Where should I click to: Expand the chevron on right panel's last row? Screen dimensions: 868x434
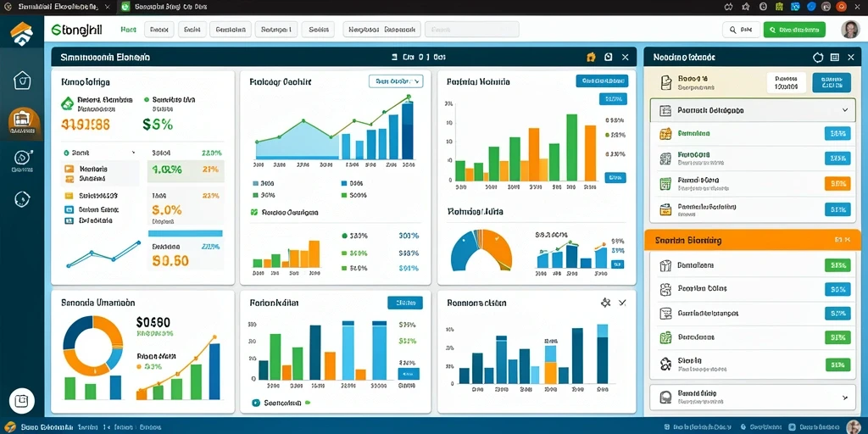pos(845,398)
